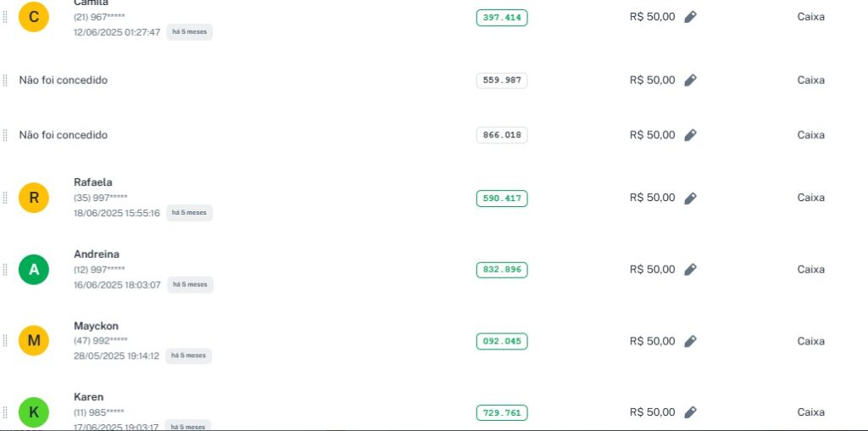Click Mayckon's yellow M avatar
Image resolution: width=868 pixels, height=431 pixels.
pos(34,341)
